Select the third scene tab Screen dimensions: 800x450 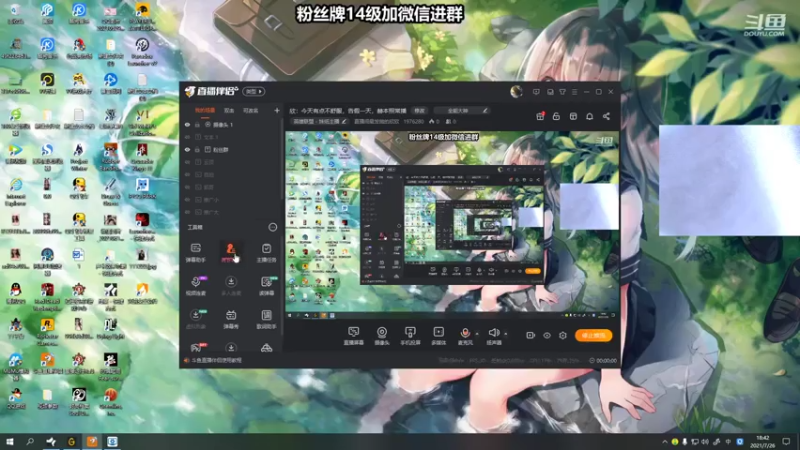click(251, 110)
